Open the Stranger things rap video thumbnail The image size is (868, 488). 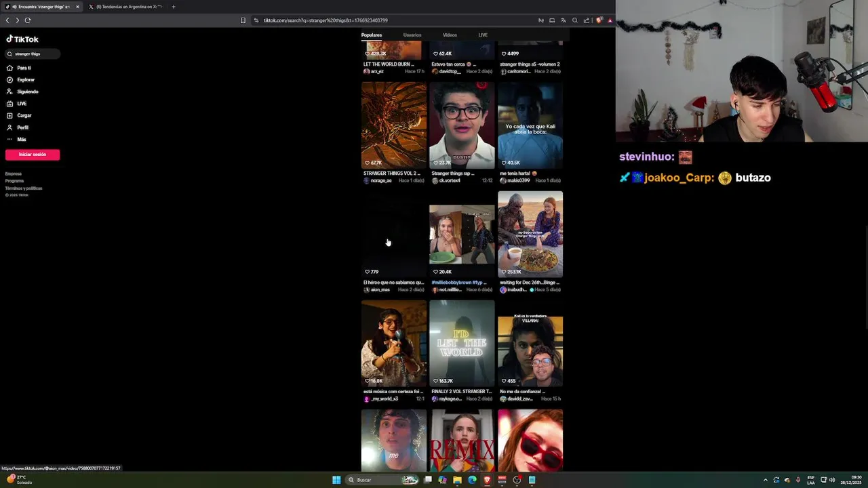click(x=462, y=125)
